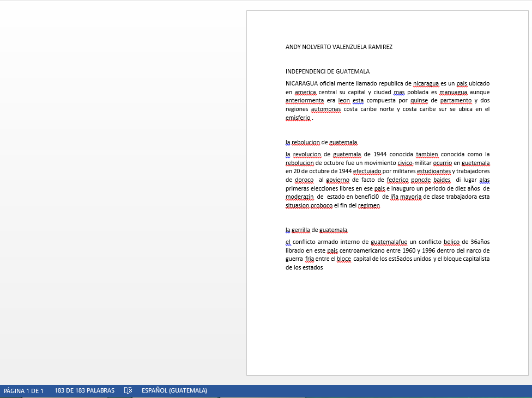Click the heading 'INDEPENDENCI DE GUATEMALA'

[x=328, y=71]
